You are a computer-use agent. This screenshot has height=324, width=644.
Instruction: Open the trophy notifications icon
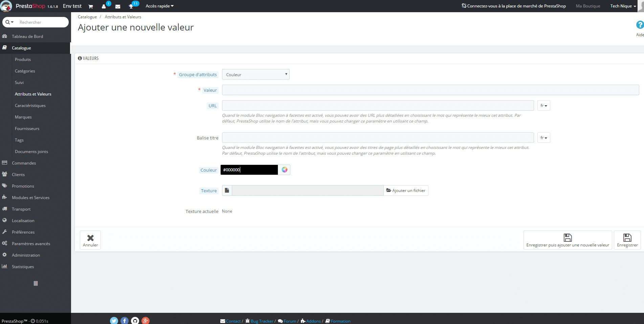coord(131,6)
